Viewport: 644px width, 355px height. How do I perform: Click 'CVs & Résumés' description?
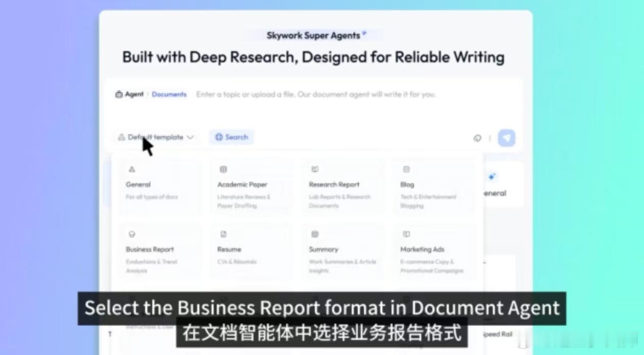pyautogui.click(x=237, y=262)
